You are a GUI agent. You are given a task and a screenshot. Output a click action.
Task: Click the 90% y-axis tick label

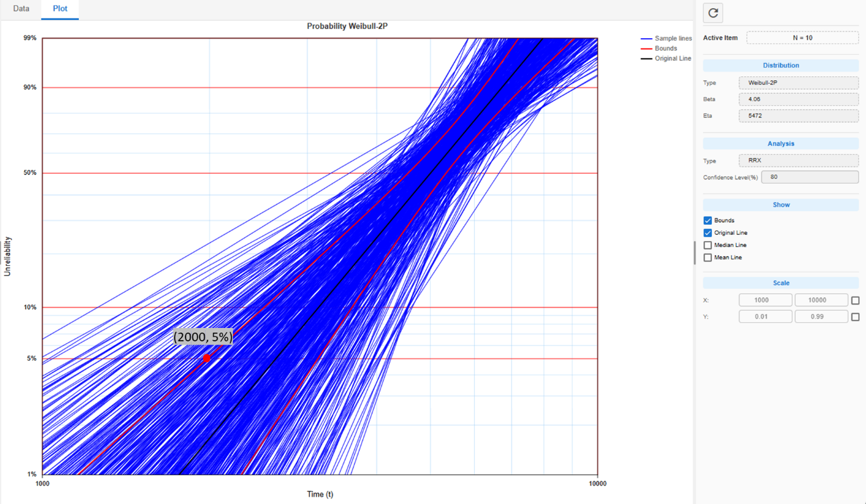30,87
